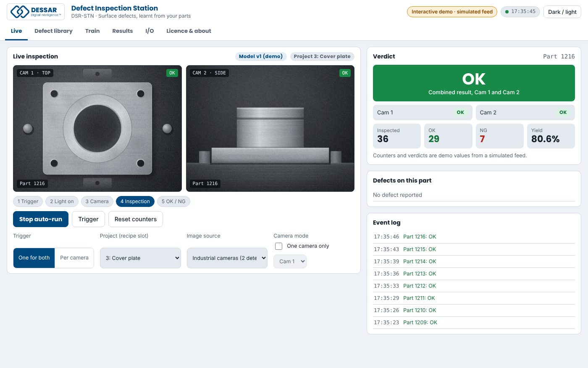Click the OK badge on Cam 1 image

pos(172,73)
